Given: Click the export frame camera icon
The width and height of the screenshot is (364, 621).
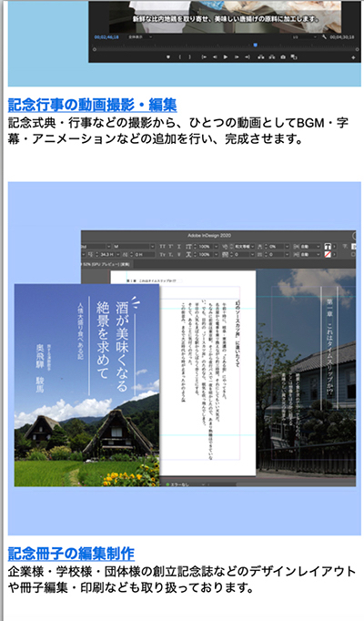Looking at the screenshot, I should pos(283,57).
